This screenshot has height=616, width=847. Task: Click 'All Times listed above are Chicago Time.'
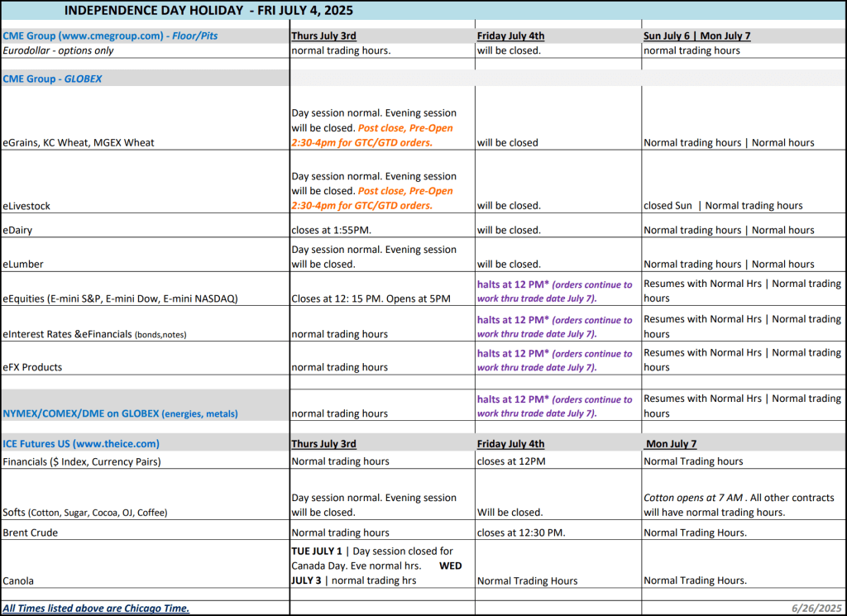pyautogui.click(x=96, y=608)
